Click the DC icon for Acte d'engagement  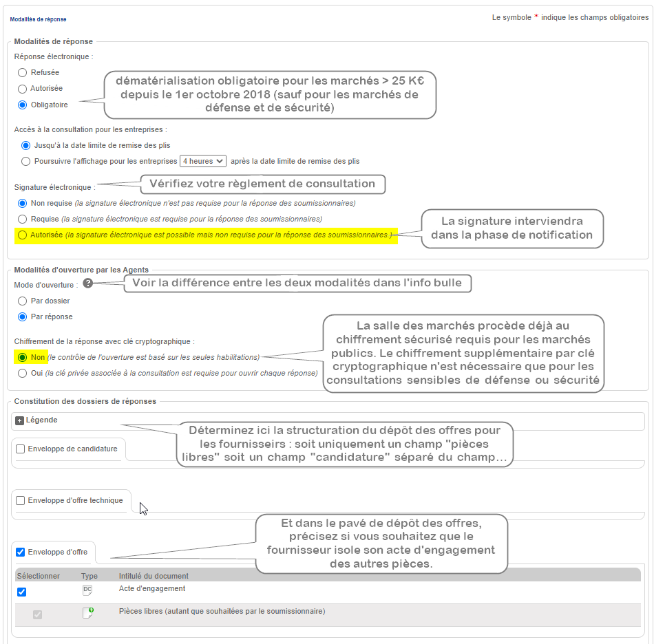pyautogui.click(x=87, y=590)
